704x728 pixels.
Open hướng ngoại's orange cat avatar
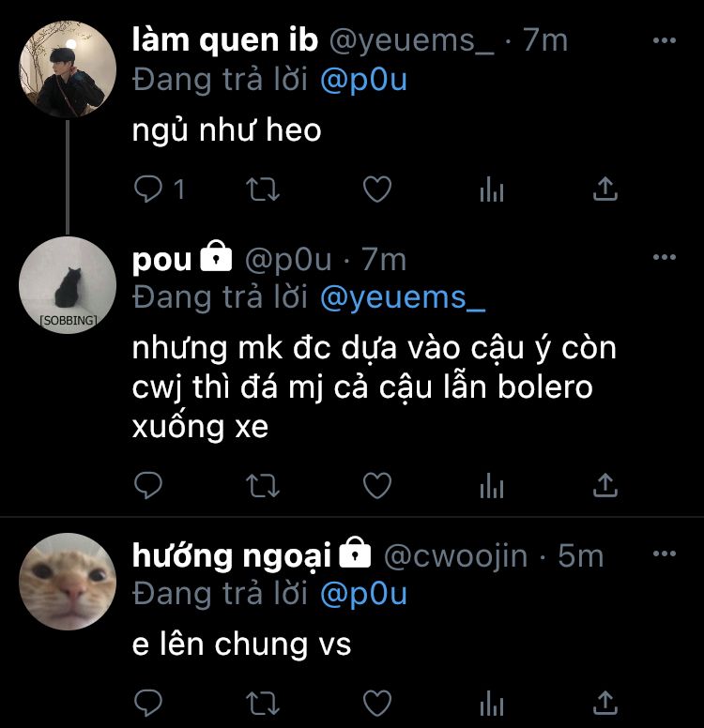pyautogui.click(x=68, y=582)
